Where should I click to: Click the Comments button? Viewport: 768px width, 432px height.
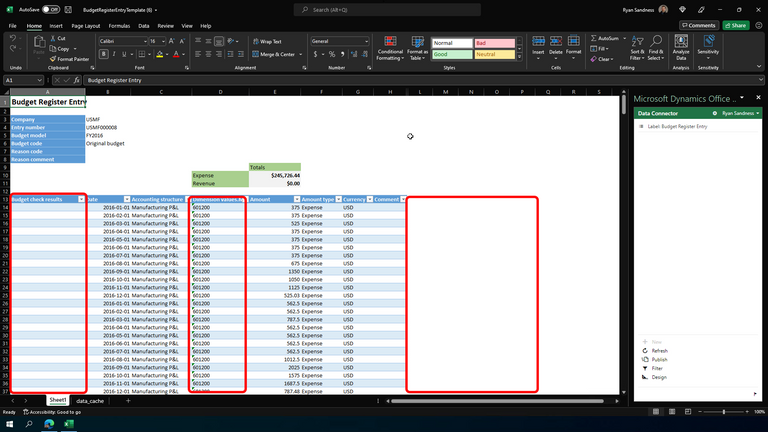(698, 25)
